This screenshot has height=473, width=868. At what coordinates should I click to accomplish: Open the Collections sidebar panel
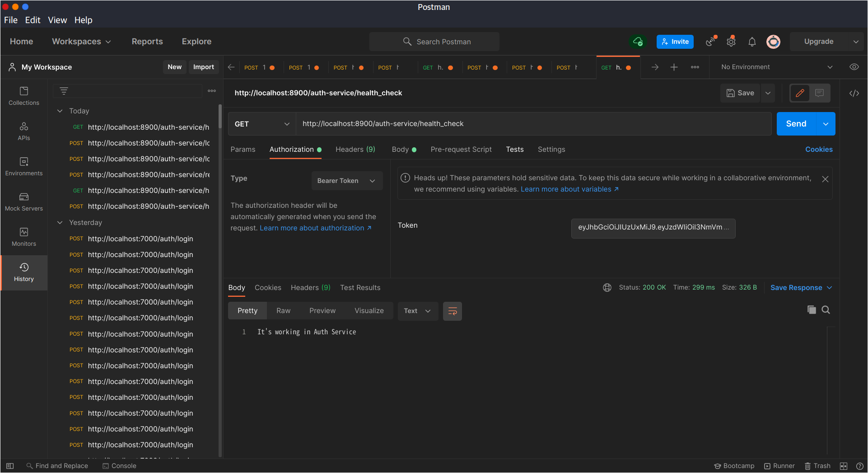(24, 96)
